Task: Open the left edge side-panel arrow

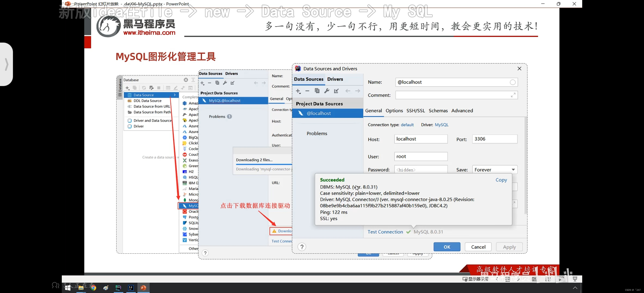Action: click(x=7, y=64)
